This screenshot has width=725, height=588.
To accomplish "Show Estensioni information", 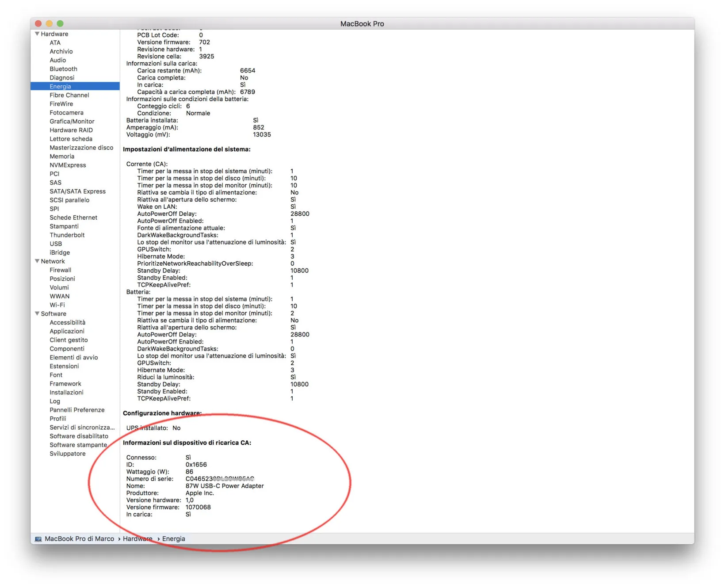I will 64,367.
